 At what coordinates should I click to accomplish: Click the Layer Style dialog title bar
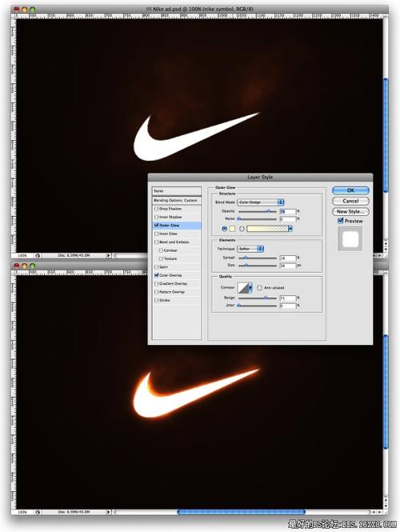(x=260, y=177)
